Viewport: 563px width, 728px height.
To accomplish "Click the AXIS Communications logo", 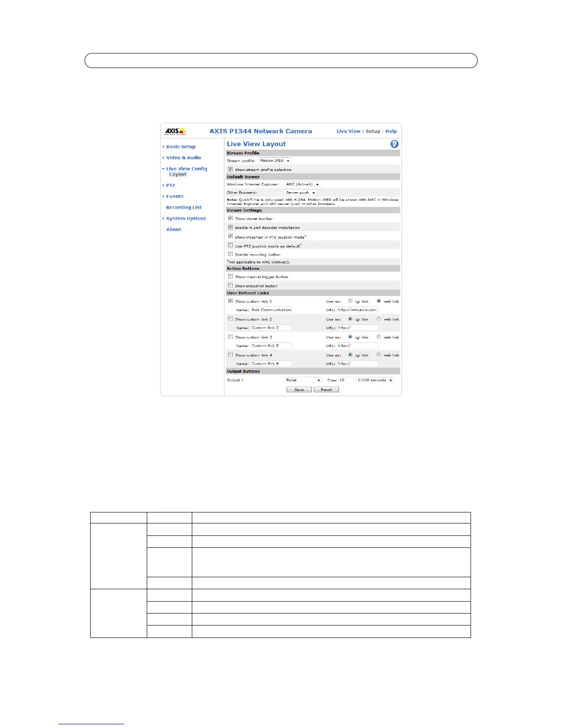I will 176,131.
